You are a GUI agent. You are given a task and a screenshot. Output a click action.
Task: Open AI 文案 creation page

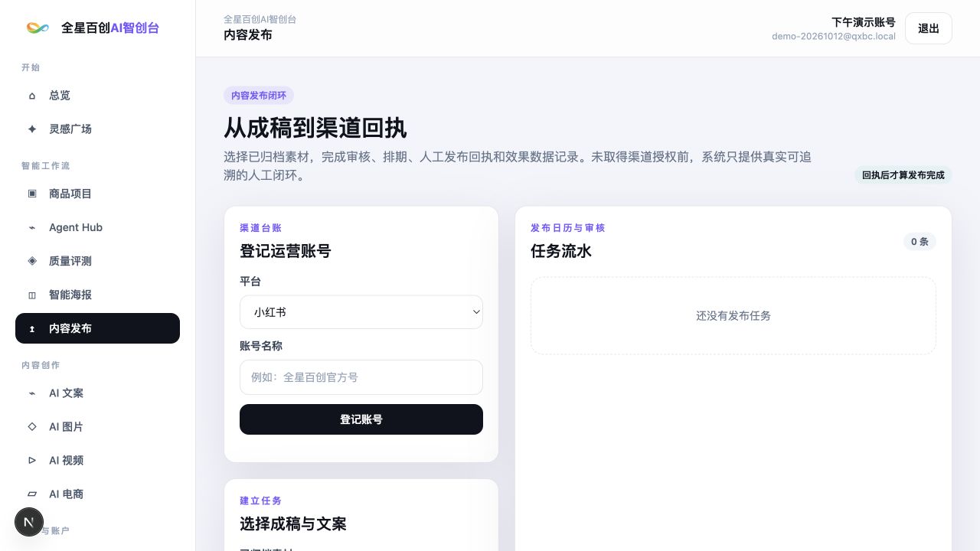(x=97, y=393)
